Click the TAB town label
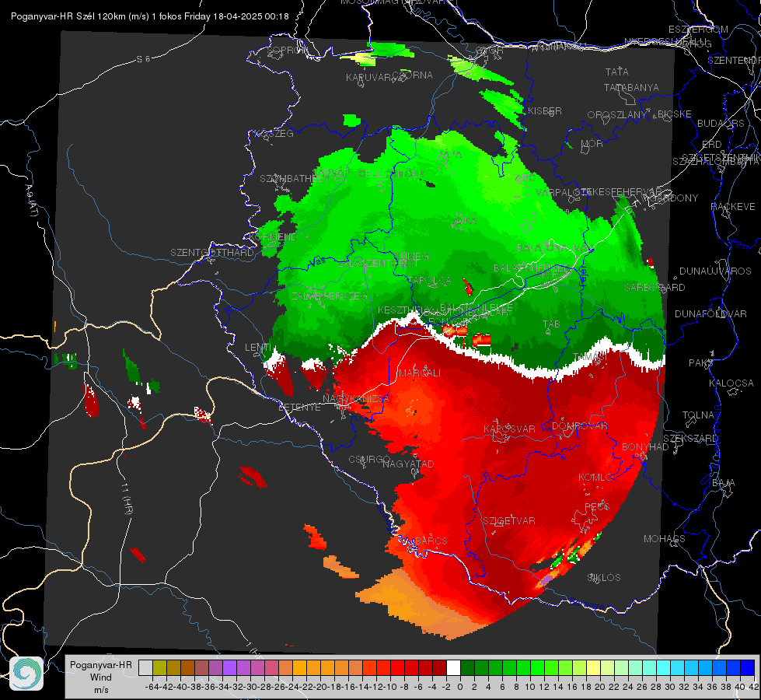This screenshot has height=700, width=761. [551, 324]
